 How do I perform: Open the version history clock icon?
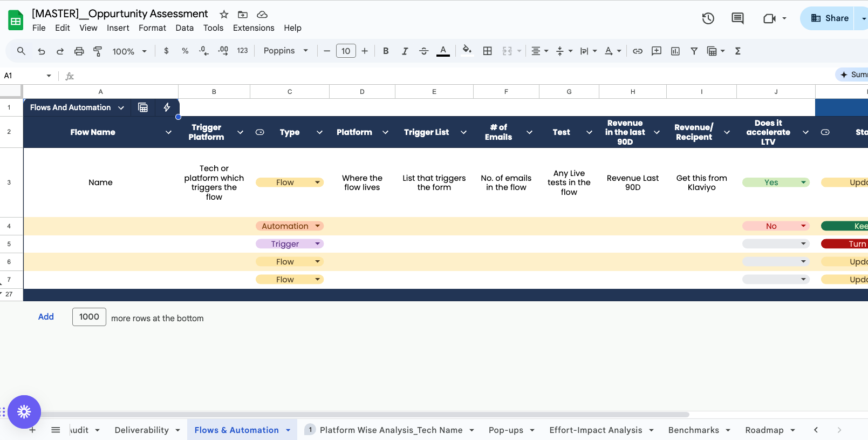708,18
